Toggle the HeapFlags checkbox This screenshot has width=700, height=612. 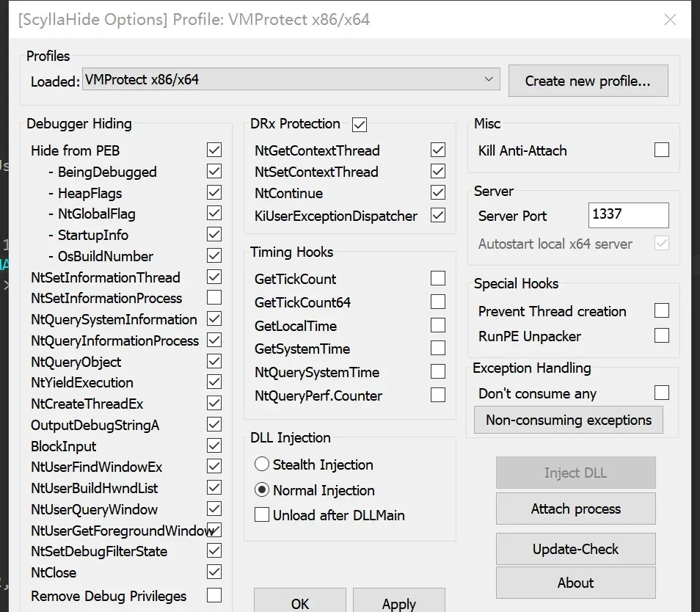[x=214, y=192]
